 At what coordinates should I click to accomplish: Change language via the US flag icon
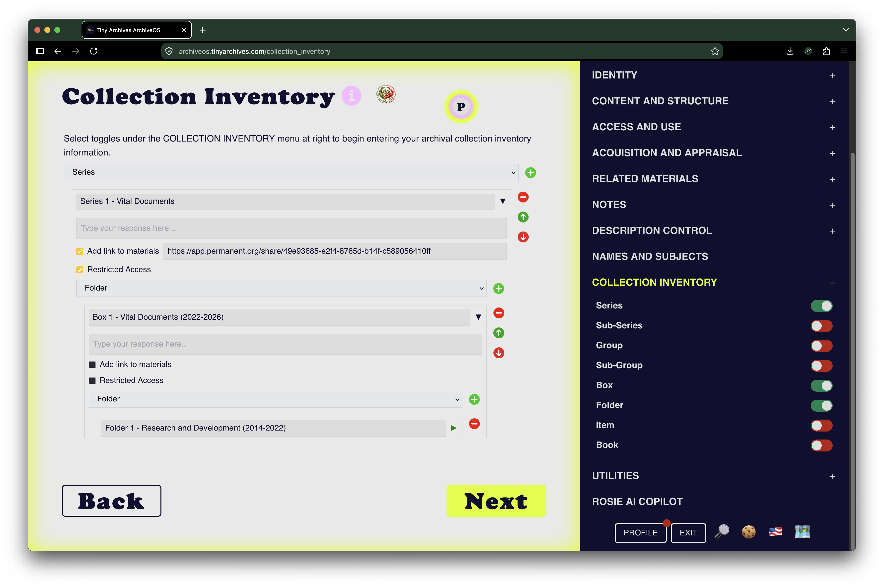(775, 532)
